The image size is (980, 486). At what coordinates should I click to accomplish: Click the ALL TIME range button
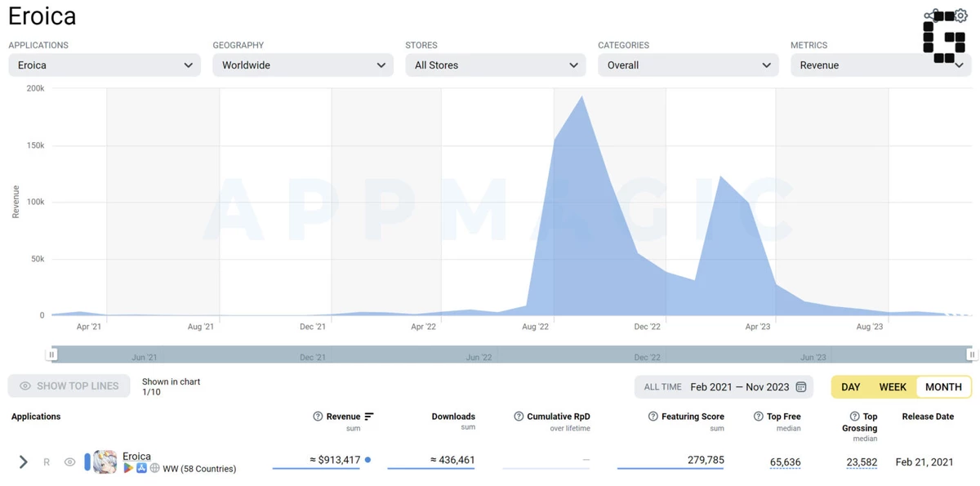(x=662, y=387)
